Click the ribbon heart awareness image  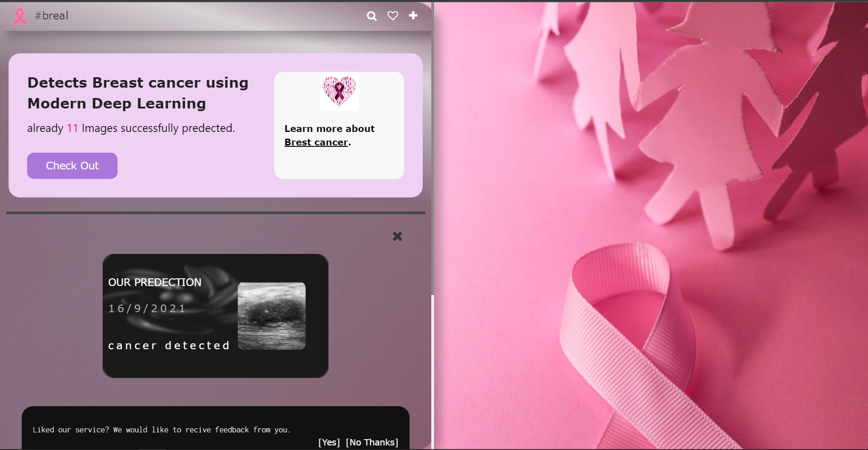(x=339, y=92)
